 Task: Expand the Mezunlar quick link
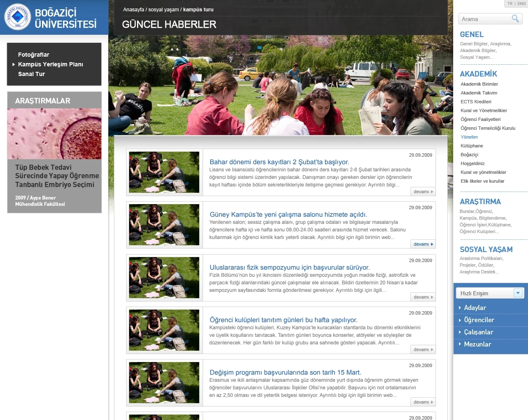[478, 344]
